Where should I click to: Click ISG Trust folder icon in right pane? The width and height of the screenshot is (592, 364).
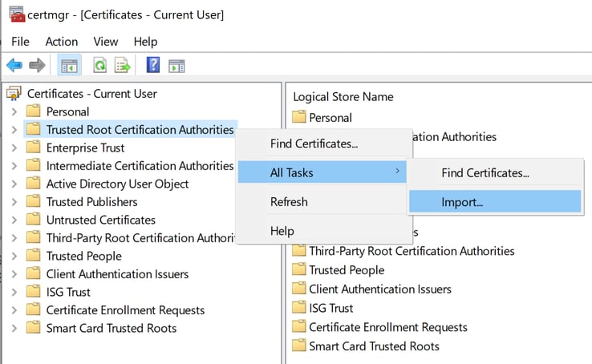[x=298, y=307]
